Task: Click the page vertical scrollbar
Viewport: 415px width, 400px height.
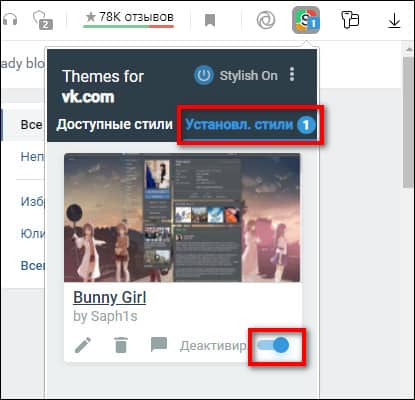Action: [408, 122]
